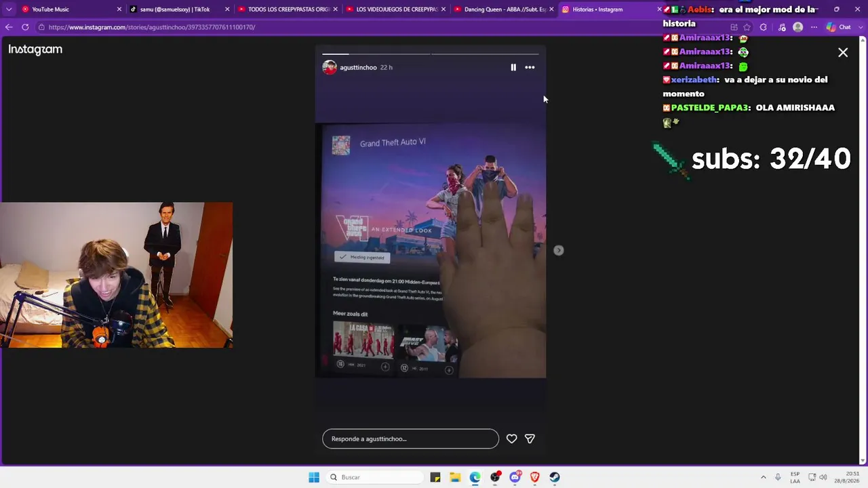Open the story options three-dot menu
This screenshot has width=868, height=488.
[530, 67]
